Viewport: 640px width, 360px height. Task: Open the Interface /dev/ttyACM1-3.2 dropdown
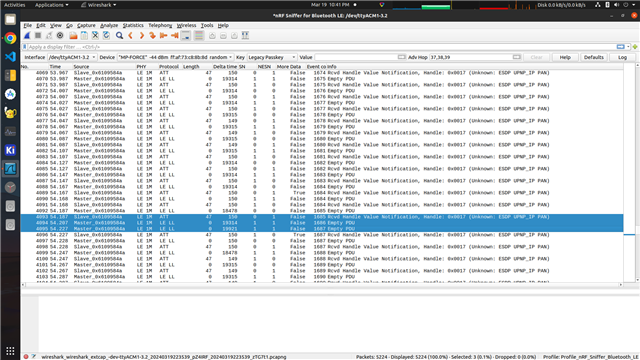(x=72, y=57)
